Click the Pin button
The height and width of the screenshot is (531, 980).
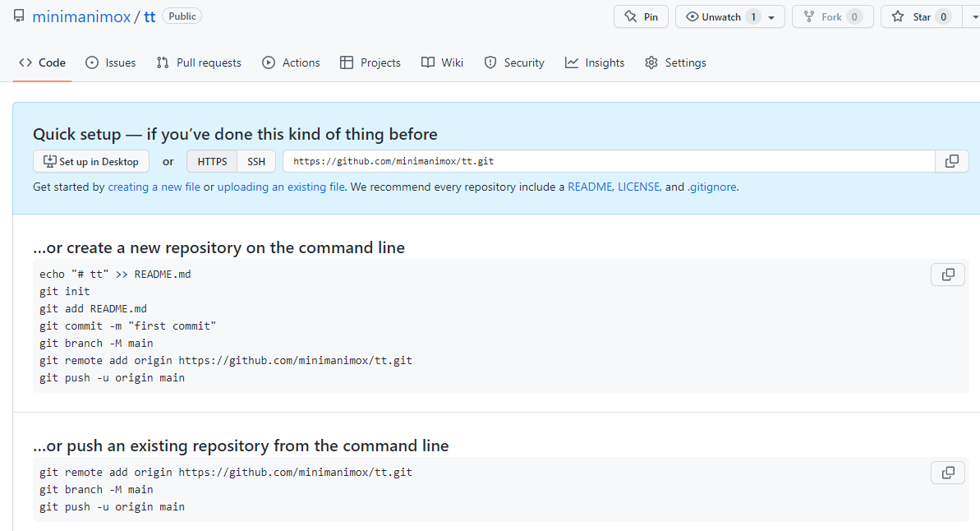(x=641, y=17)
